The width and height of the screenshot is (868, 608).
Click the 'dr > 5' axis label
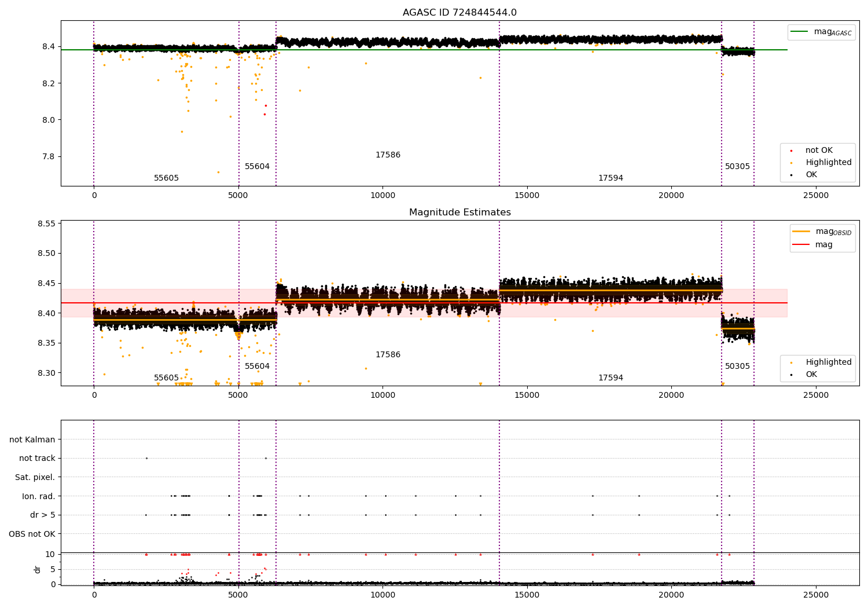point(43,515)
